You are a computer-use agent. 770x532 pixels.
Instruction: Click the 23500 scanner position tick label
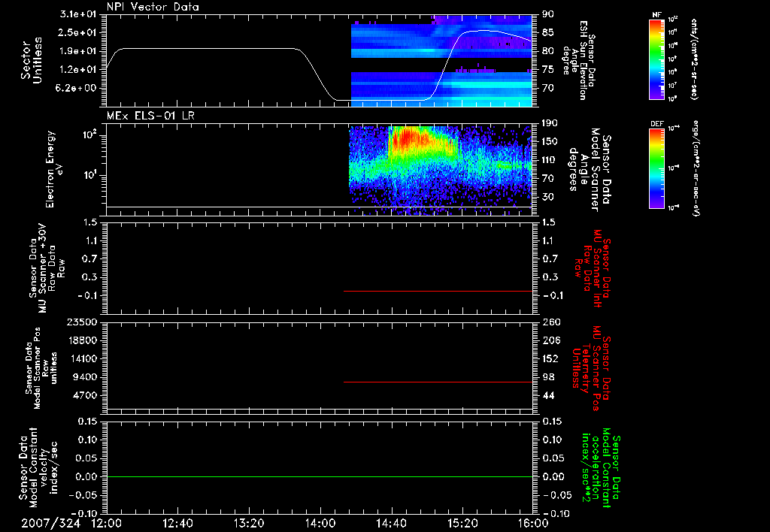tap(81, 322)
